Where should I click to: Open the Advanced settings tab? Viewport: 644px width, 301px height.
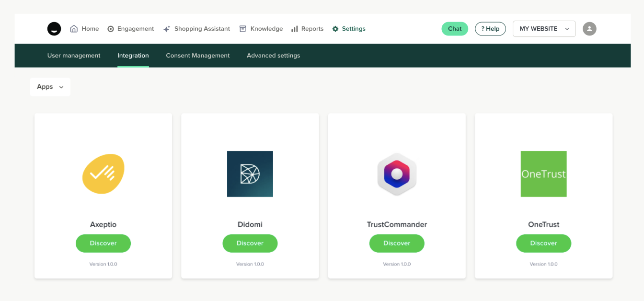tap(273, 56)
